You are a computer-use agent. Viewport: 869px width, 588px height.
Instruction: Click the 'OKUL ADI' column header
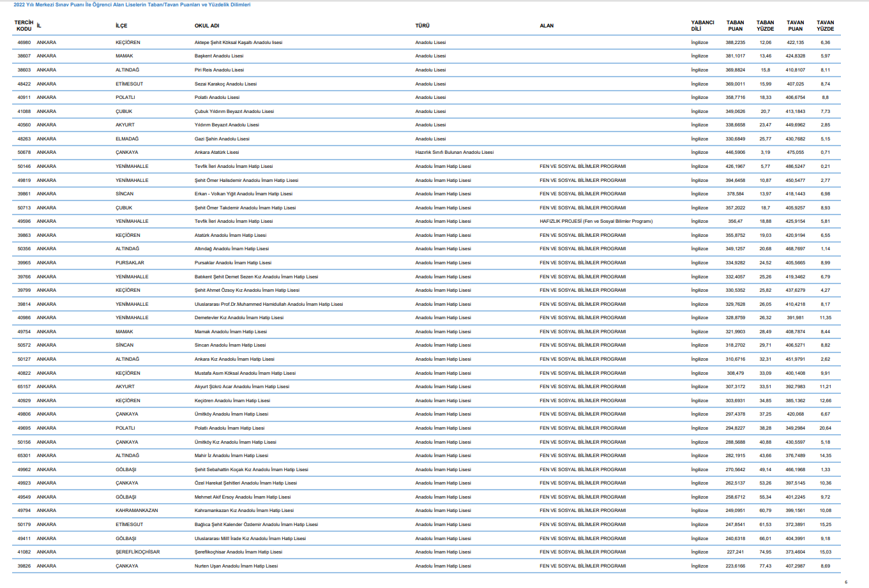[207, 26]
